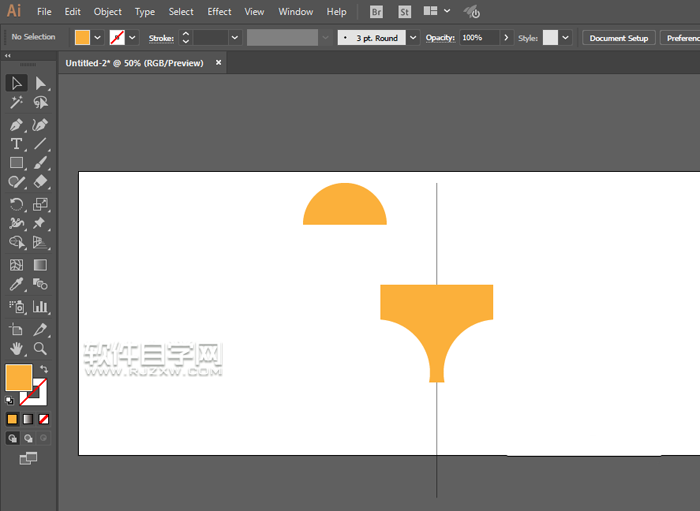Viewport: 700px width, 511px height.
Task: Select the Magic Wand tool
Action: point(16,103)
